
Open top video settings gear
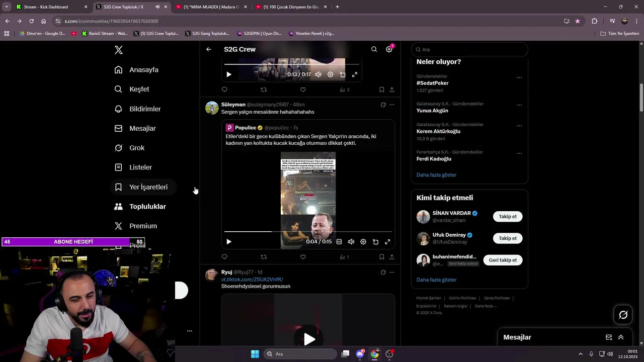[330, 74]
